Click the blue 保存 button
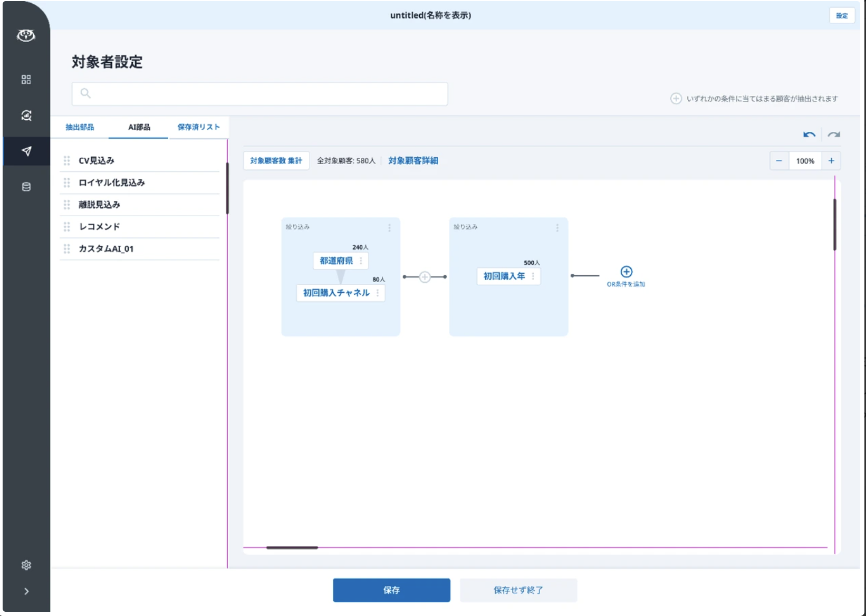This screenshot has width=866, height=616. coord(391,590)
